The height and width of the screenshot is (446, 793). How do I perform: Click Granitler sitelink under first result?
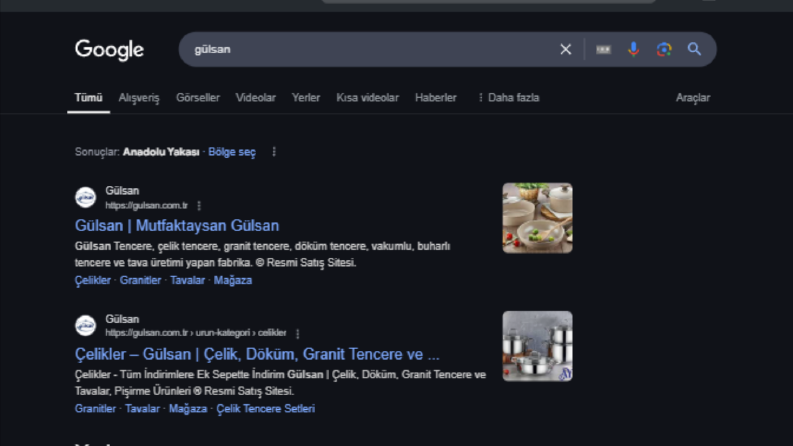(x=140, y=280)
